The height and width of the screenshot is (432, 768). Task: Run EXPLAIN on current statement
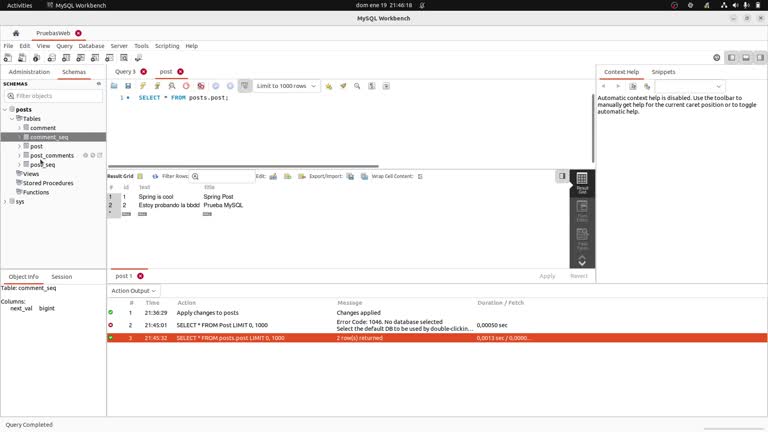point(172,86)
